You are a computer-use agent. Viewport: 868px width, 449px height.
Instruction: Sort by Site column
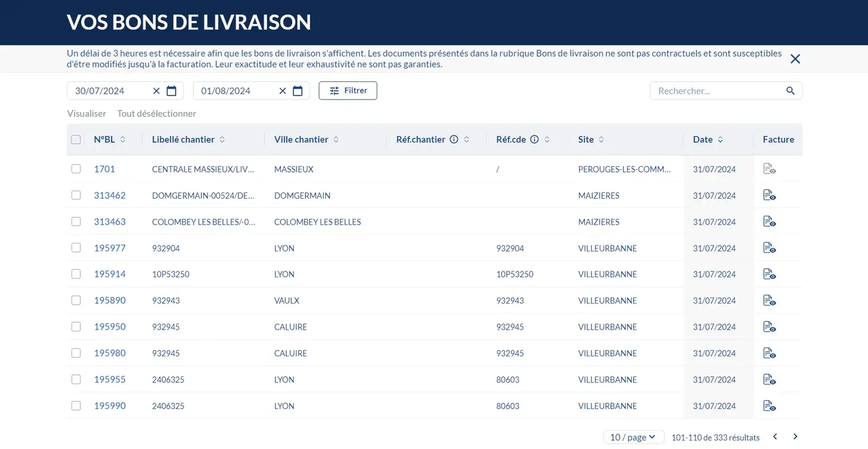(x=601, y=139)
